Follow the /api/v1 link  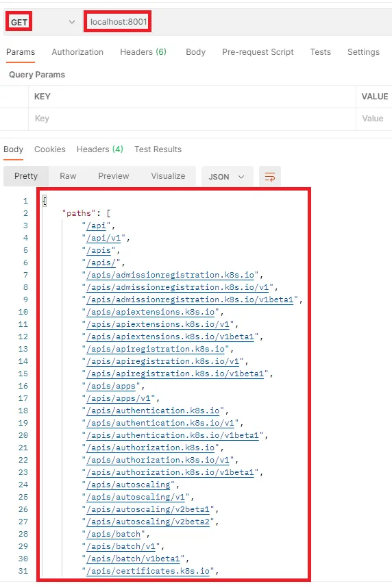coord(103,238)
